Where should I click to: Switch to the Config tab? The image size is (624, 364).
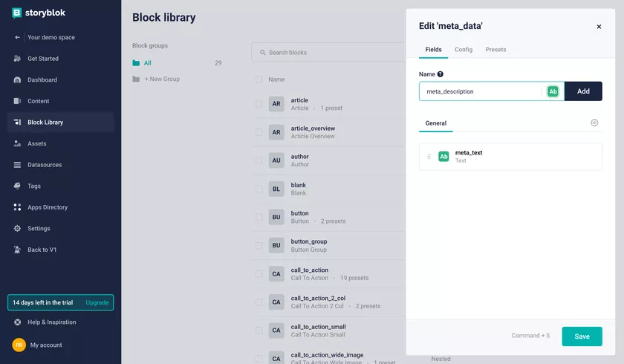coord(464,50)
